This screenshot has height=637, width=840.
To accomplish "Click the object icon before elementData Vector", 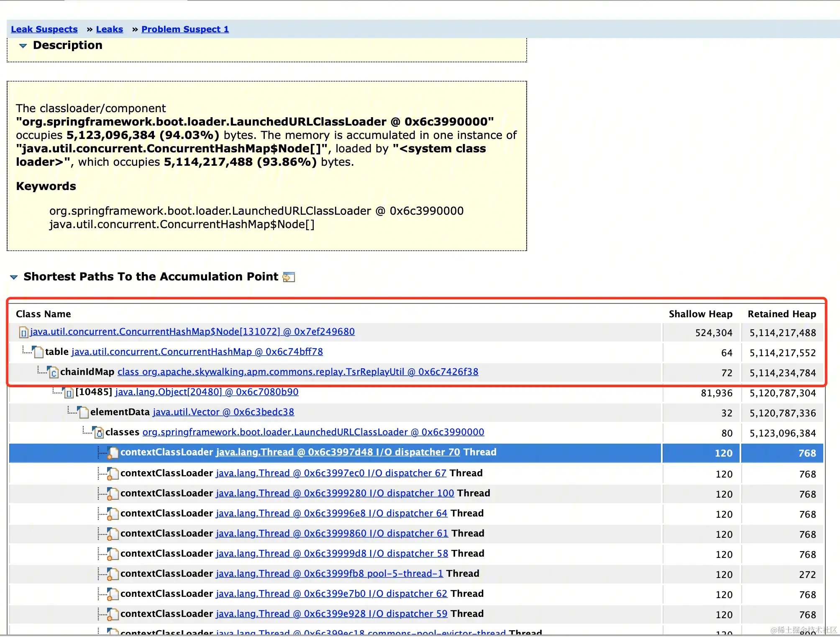I will pyautogui.click(x=83, y=412).
